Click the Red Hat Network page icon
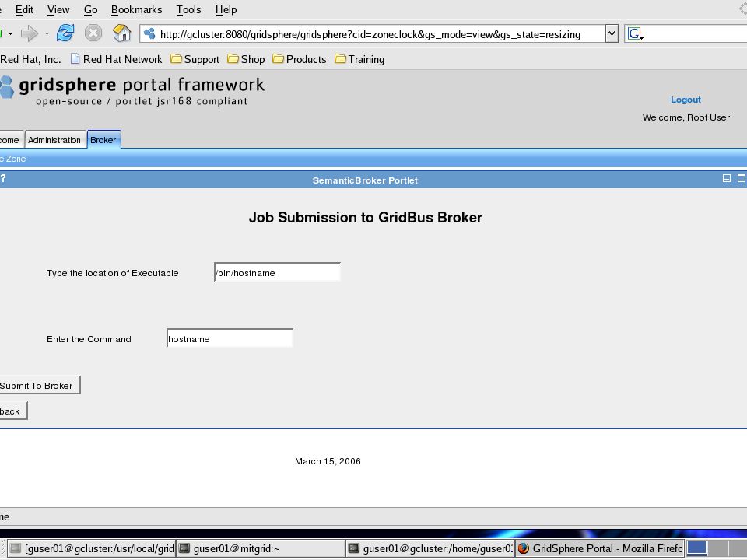This screenshot has height=560, width=747. [x=75, y=59]
